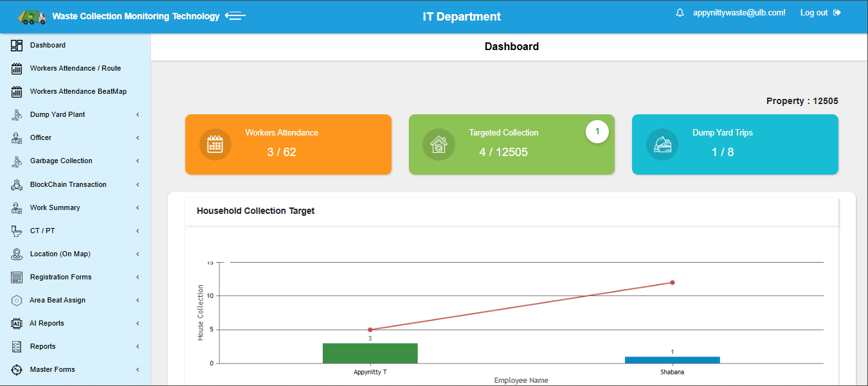Click the Dump Yard Trips icon
The width and height of the screenshot is (868, 386).
coord(662,145)
